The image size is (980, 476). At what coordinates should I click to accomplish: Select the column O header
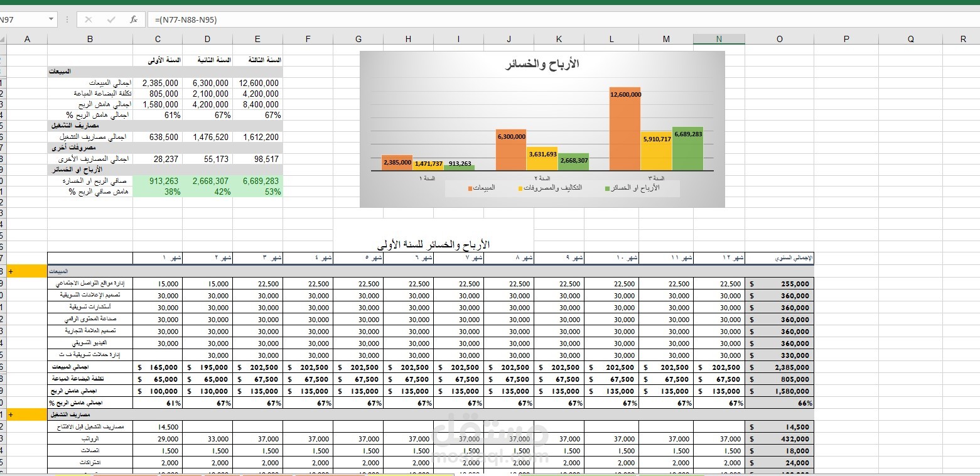coord(780,39)
